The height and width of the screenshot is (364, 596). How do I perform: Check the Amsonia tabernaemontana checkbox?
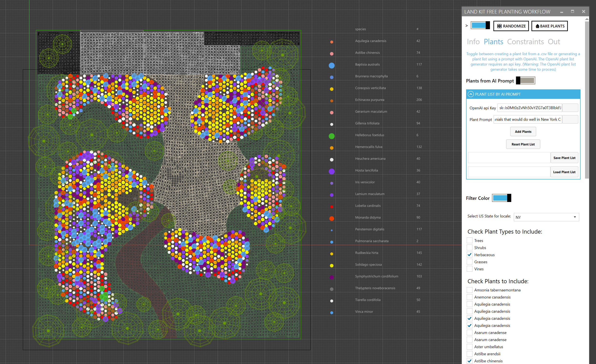pos(470,290)
